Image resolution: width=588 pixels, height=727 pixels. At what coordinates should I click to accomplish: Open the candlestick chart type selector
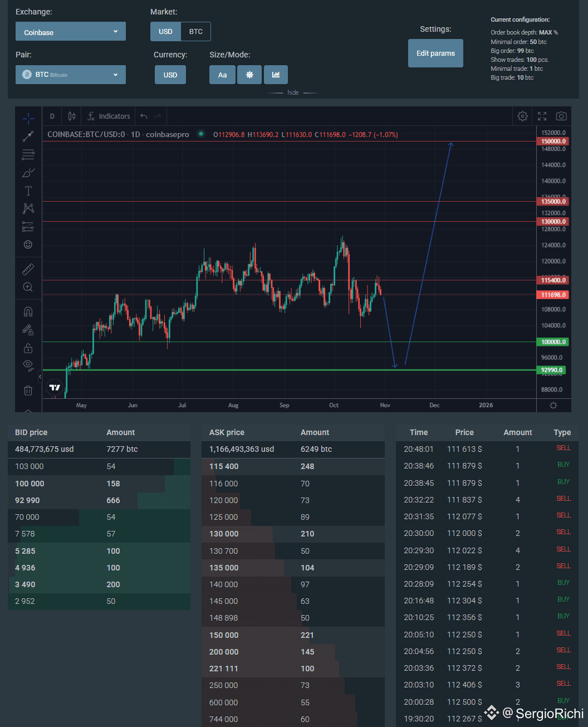[x=72, y=116]
